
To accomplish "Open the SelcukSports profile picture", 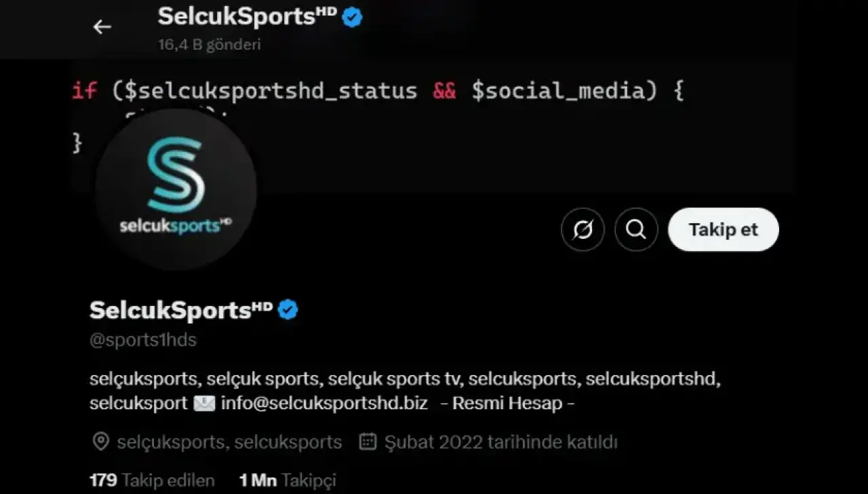I will tap(176, 189).
